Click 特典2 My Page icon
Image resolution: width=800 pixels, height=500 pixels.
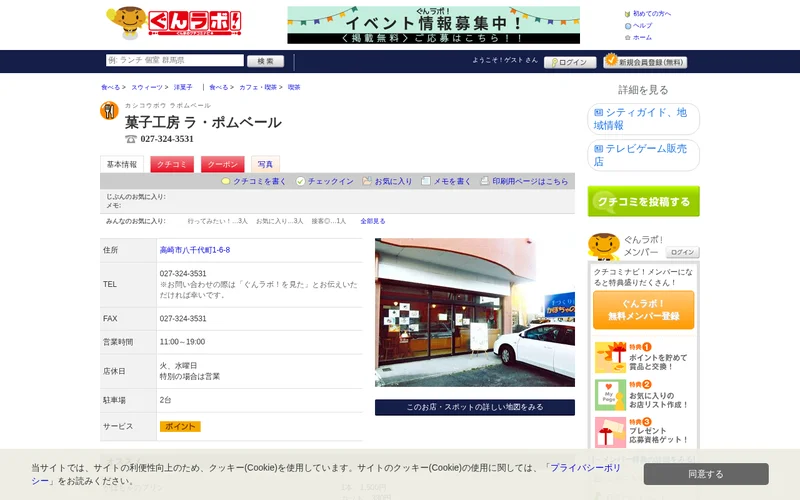coord(610,395)
